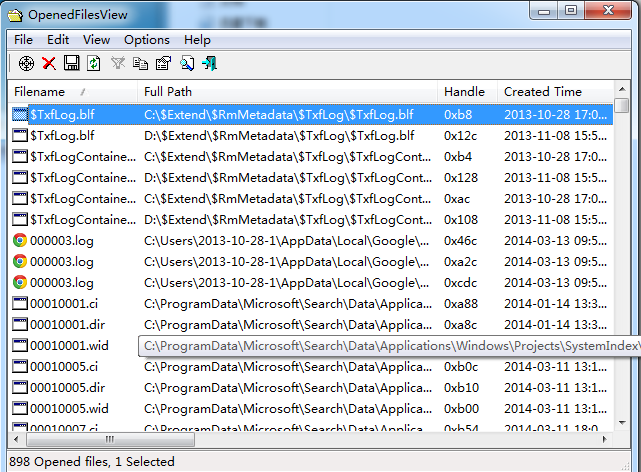Click the horizontal scrollbar thumb
The height and width of the screenshot is (472, 641).
[x=110, y=440]
